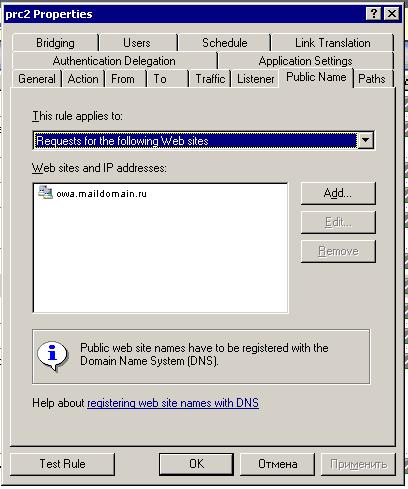Close the prc2 Properties dialog

(x=391, y=14)
